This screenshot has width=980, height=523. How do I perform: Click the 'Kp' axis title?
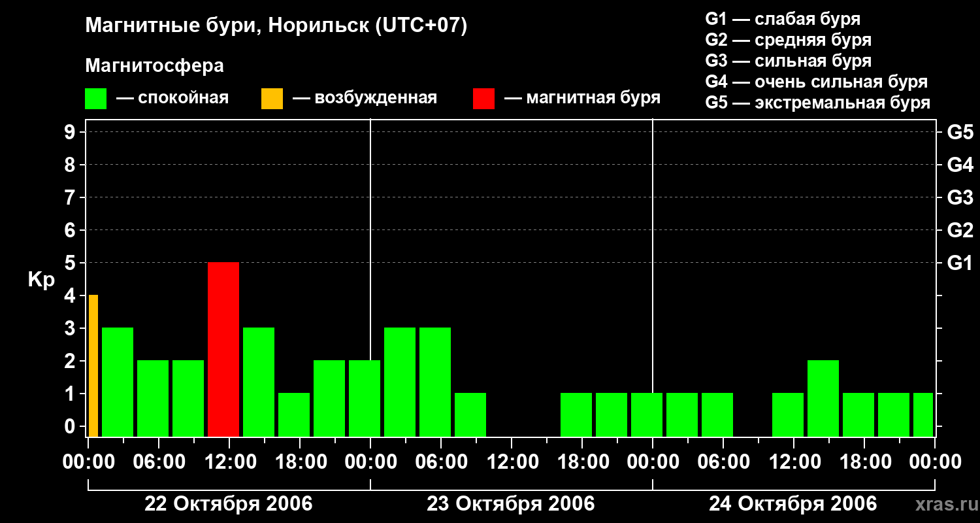click(41, 280)
